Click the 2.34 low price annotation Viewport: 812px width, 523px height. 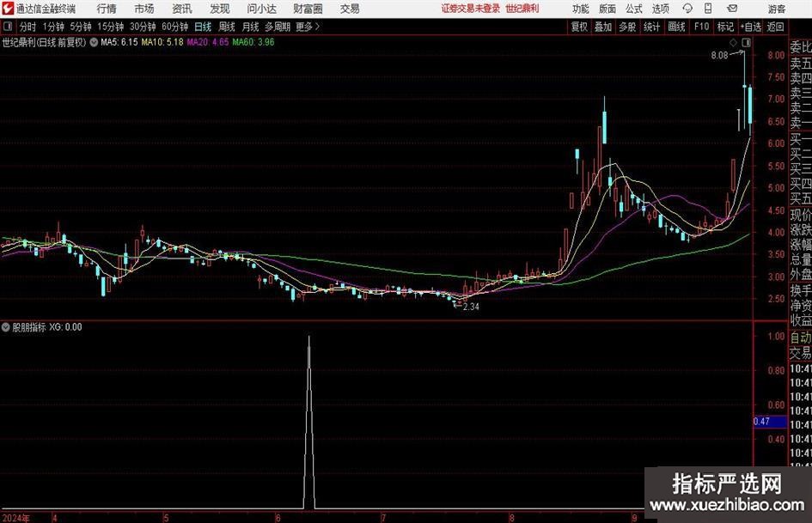click(x=471, y=307)
